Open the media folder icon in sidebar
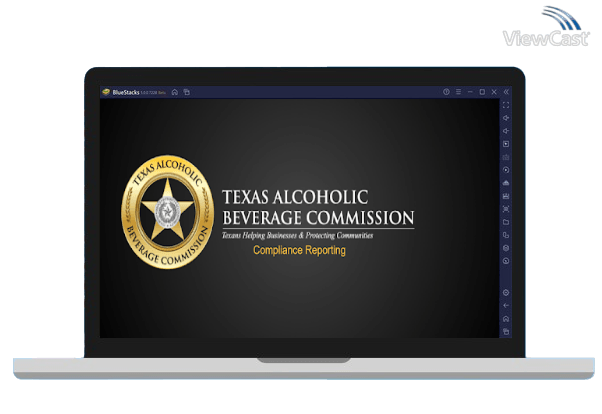The width and height of the screenshot is (602, 414). (506, 222)
